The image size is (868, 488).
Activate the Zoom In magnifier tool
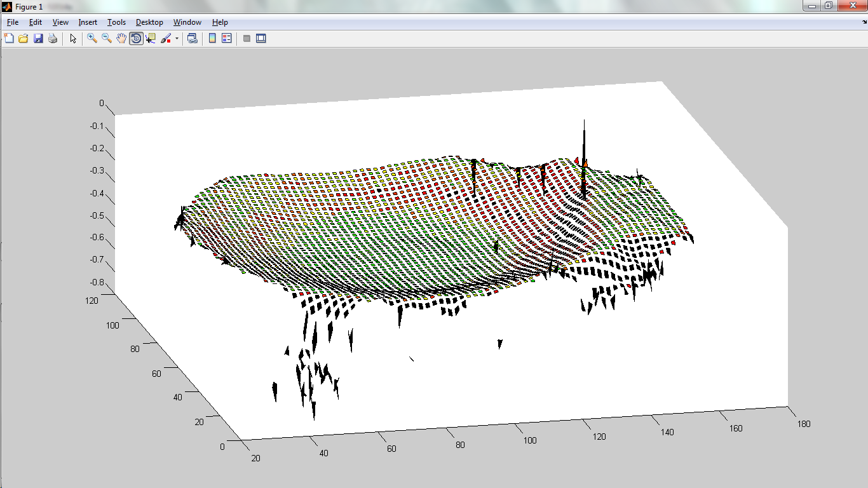92,39
